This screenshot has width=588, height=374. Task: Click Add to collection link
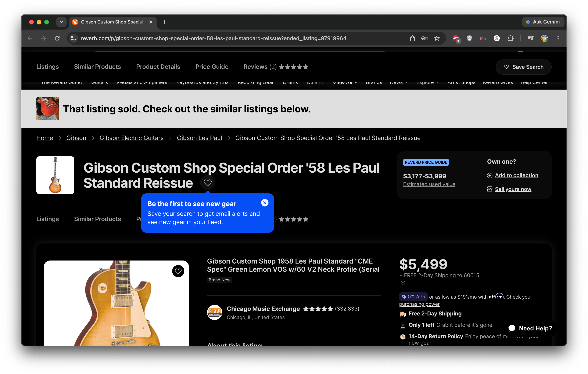point(516,175)
